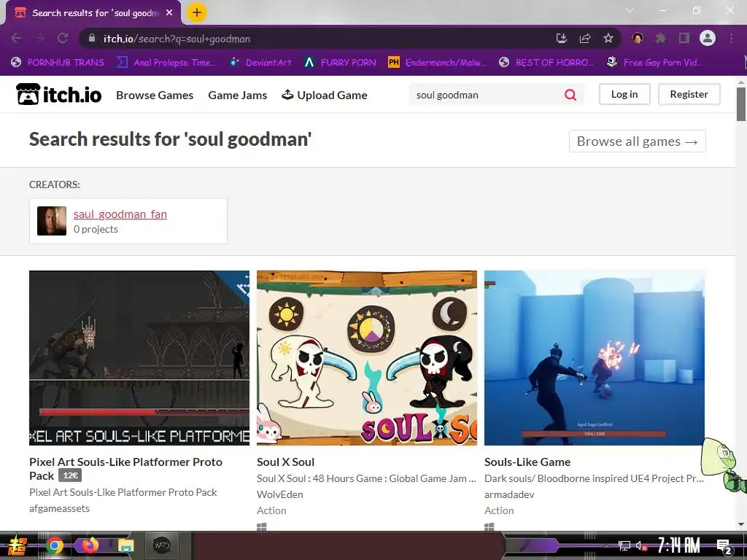The height and width of the screenshot is (560, 747).
Task: Click Upload Game link
Action: (325, 96)
